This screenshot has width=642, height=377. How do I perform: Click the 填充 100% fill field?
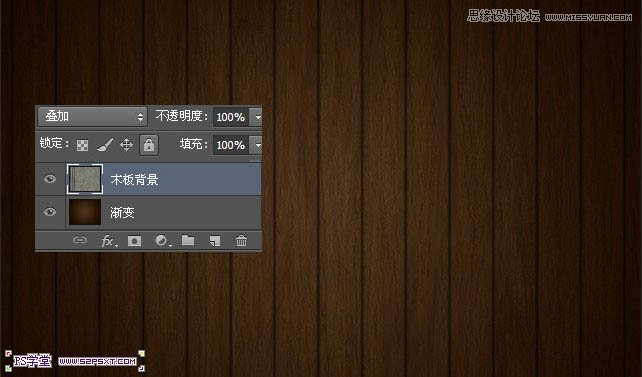point(231,145)
